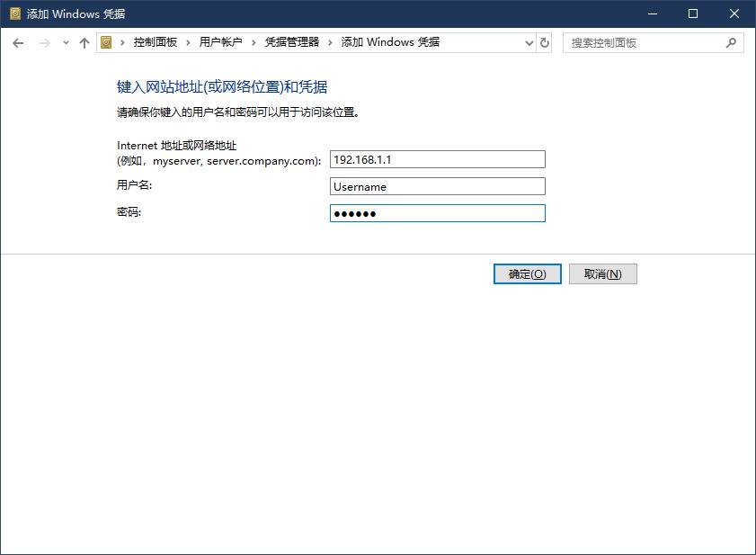Cancel with the 取消(N) button

click(x=602, y=274)
